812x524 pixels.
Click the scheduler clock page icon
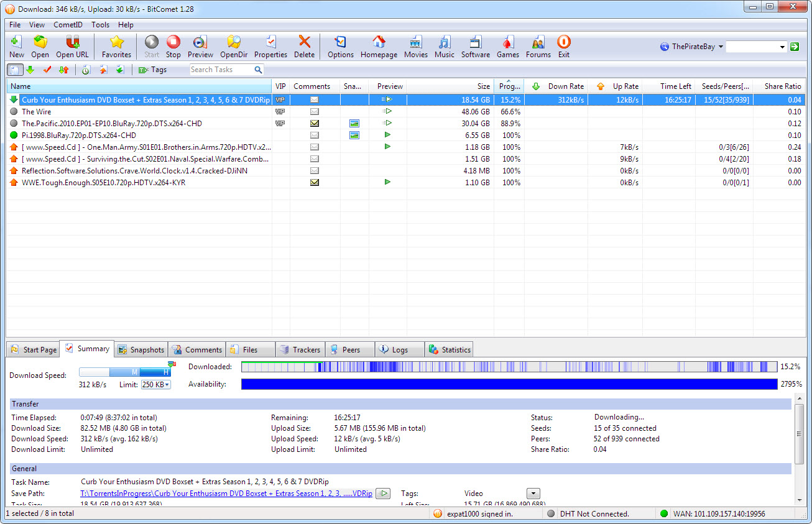tap(86, 70)
